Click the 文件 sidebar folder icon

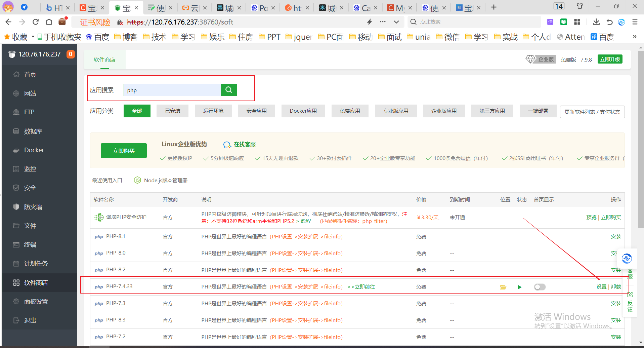tap(16, 226)
